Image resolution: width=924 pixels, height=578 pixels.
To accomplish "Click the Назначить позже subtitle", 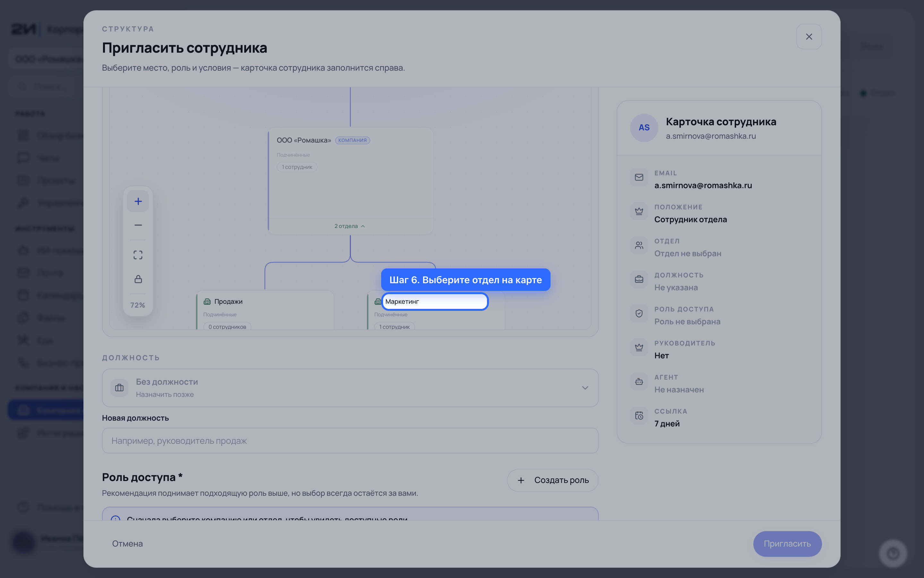I will tap(165, 395).
